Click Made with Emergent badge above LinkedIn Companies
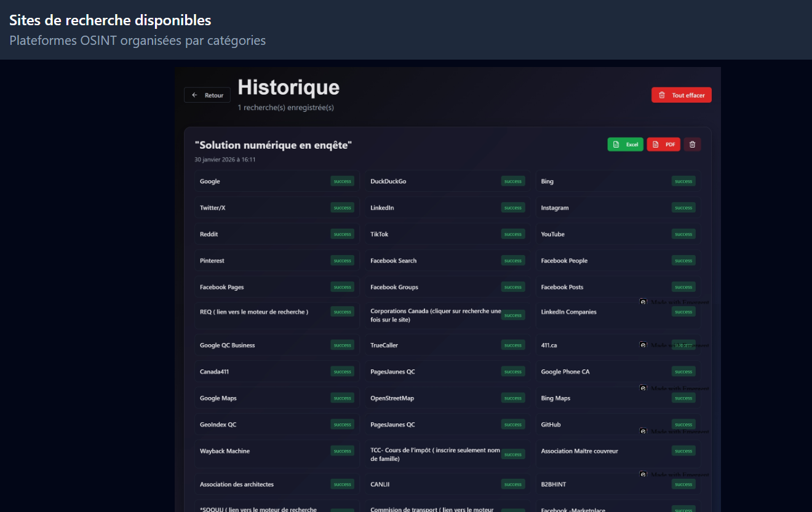This screenshot has width=812, height=512. pos(674,302)
